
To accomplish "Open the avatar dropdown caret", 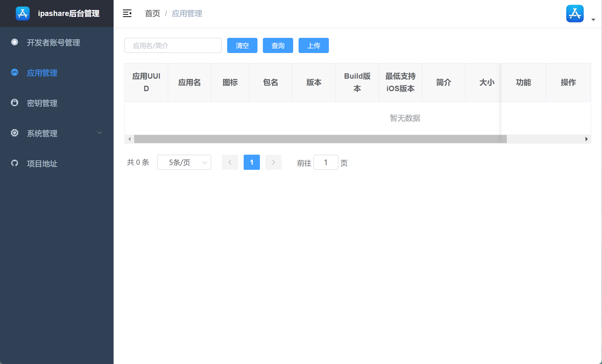I will pos(593,20).
